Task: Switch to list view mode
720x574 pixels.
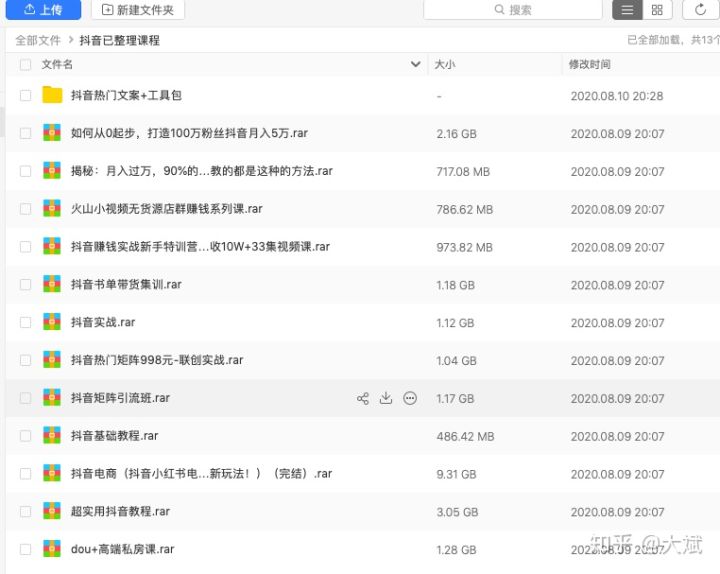Action: tap(627, 10)
